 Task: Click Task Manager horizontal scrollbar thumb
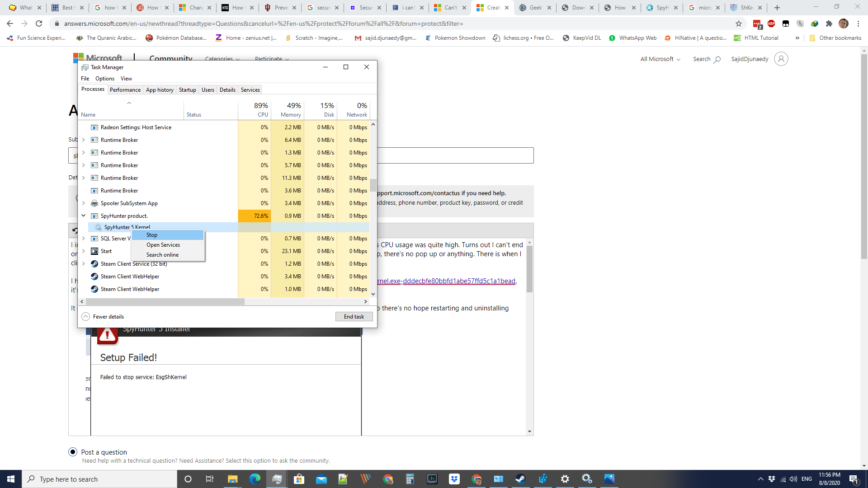pyautogui.click(x=165, y=301)
